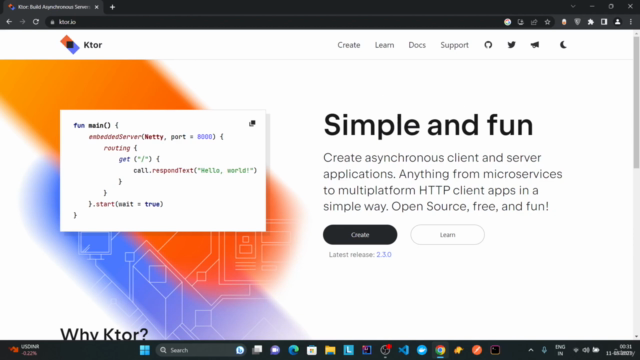Bookmark this page with the star icon
Viewport: 640px width, 360px height.
[x=547, y=22]
